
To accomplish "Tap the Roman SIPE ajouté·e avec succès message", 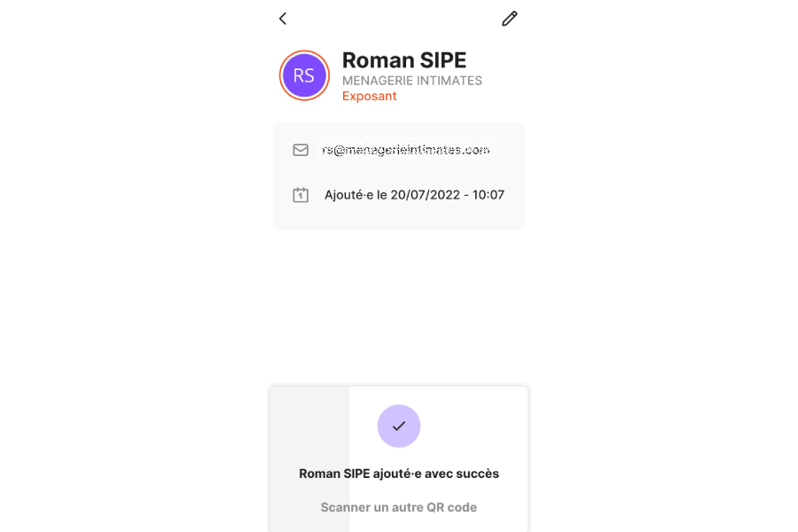I will 399,473.
